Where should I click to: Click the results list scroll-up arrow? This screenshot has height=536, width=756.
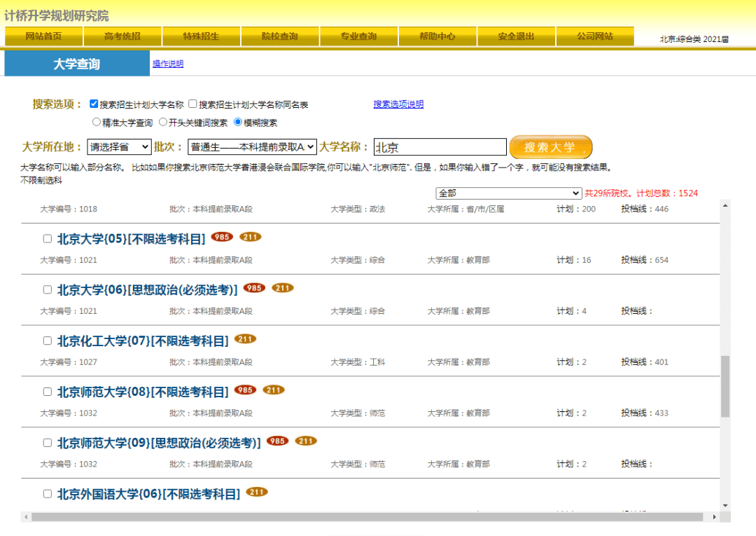[x=725, y=206]
